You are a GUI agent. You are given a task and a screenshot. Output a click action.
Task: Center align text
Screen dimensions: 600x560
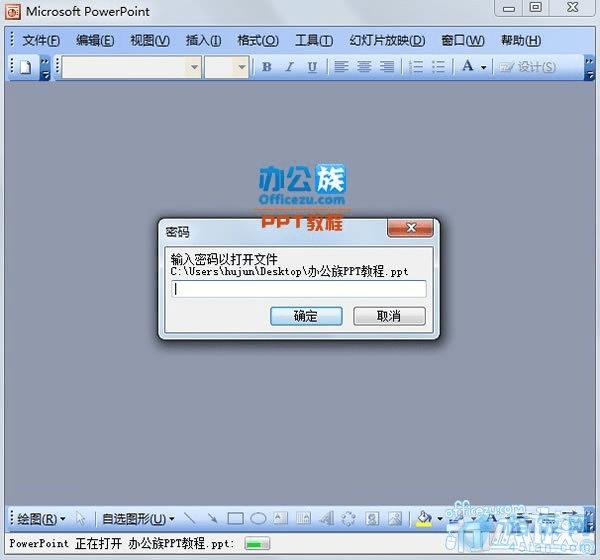point(364,67)
